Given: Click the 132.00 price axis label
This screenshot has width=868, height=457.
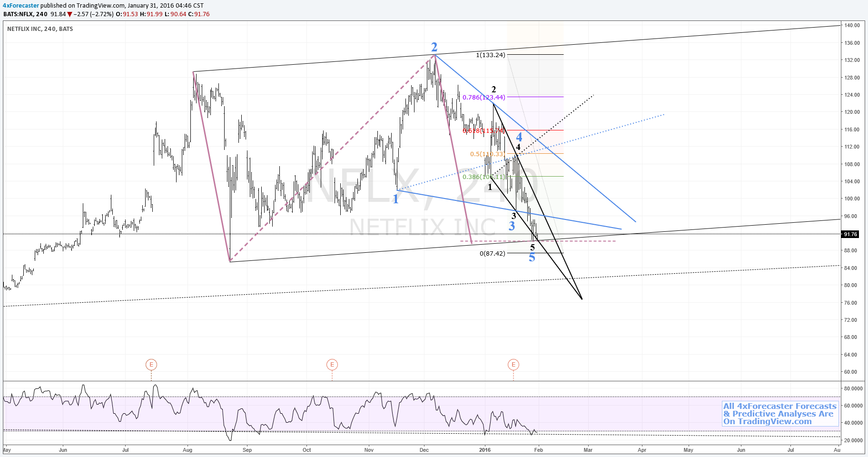Looking at the screenshot, I should [852, 60].
